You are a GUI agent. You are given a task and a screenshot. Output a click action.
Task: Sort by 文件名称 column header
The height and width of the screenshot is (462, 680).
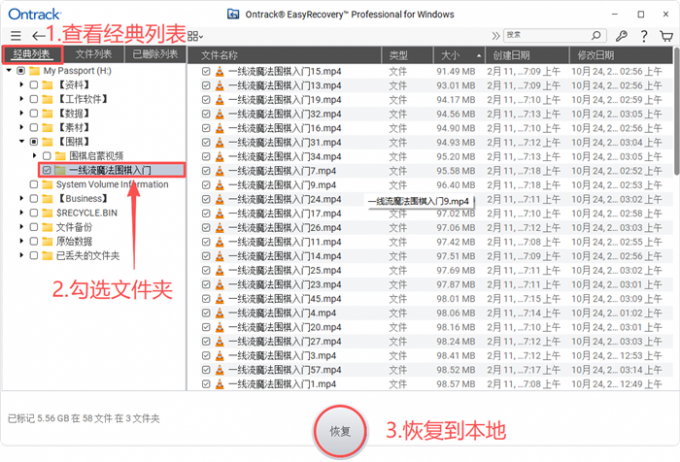click(x=284, y=55)
